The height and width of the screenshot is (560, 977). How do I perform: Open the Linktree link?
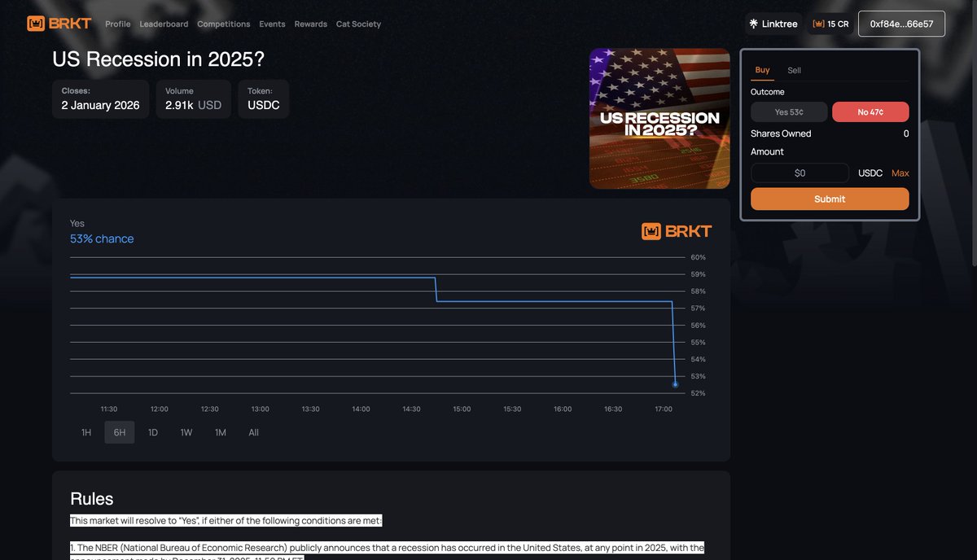click(x=773, y=24)
